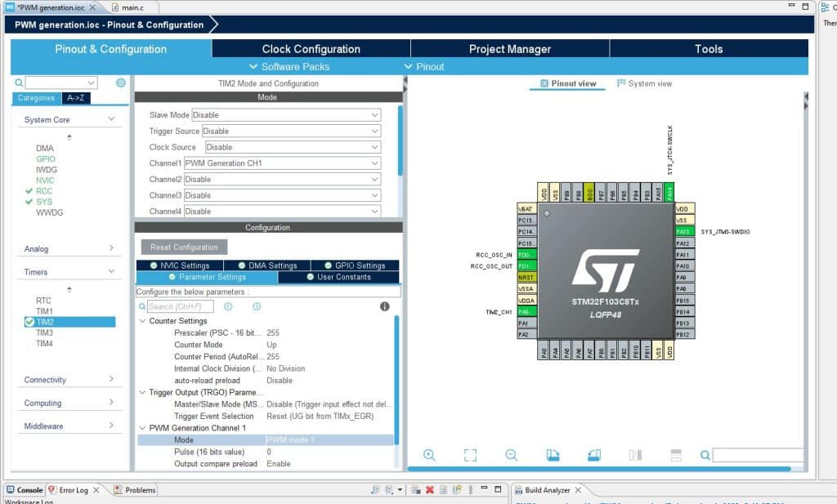
Task: Open the main.c editor tab
Action: pos(128,7)
